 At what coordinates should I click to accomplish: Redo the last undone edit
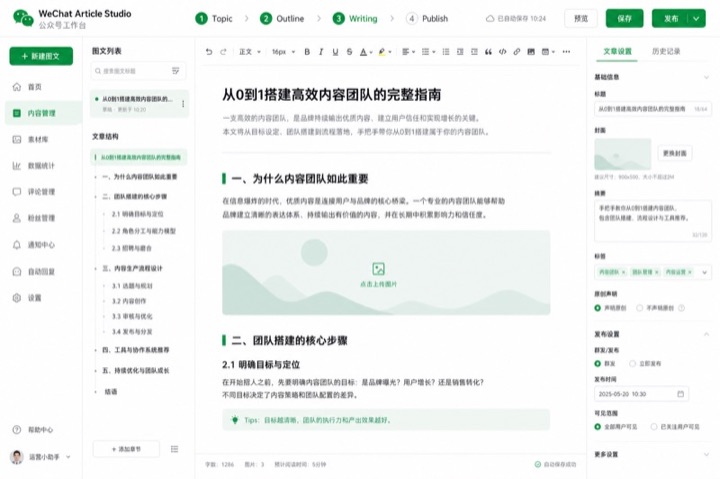[x=224, y=52]
